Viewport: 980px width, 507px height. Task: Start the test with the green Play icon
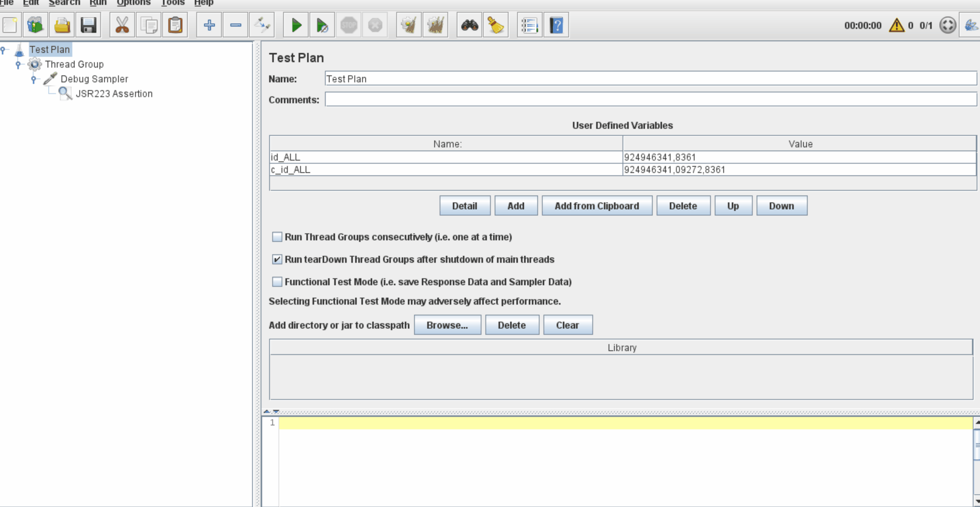tap(296, 24)
